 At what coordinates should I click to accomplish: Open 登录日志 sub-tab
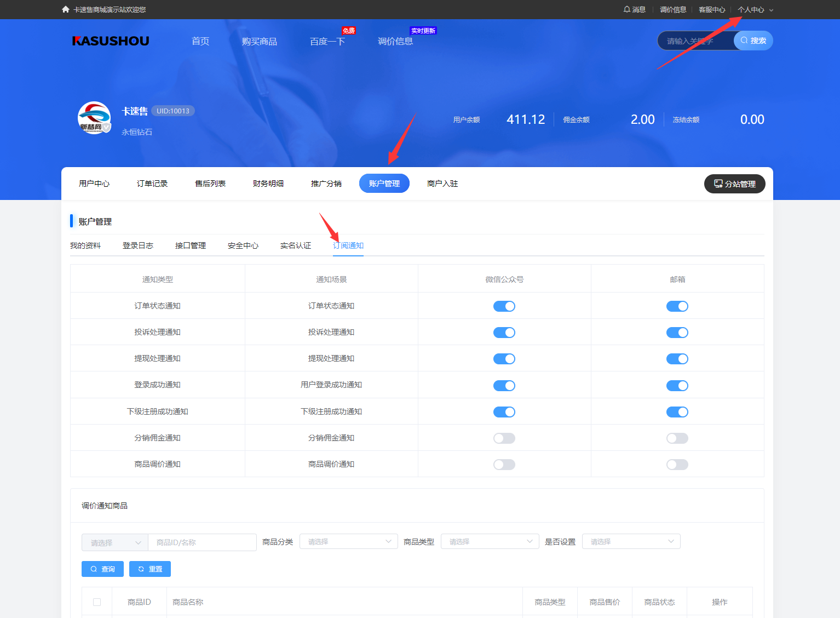pyautogui.click(x=138, y=245)
